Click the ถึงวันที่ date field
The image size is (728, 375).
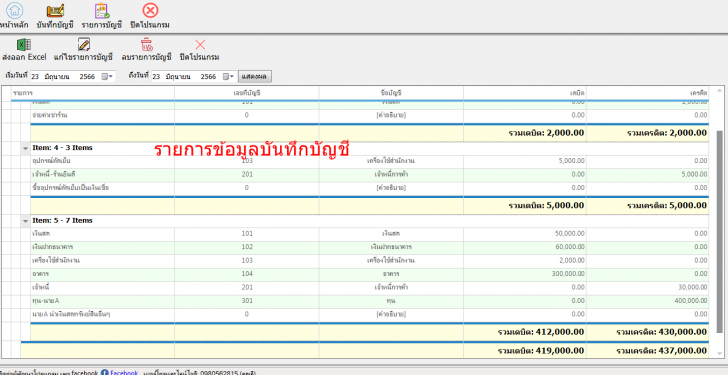pos(195,77)
